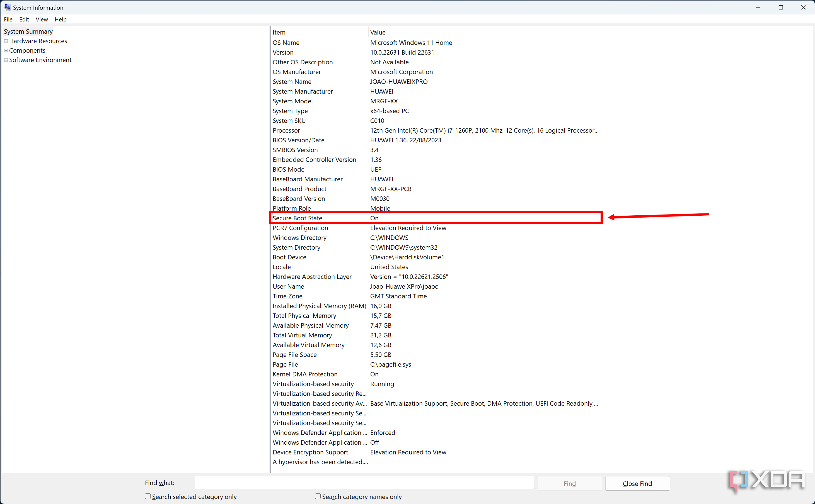Select the BaseBoard Manufacturer row

(x=435, y=179)
